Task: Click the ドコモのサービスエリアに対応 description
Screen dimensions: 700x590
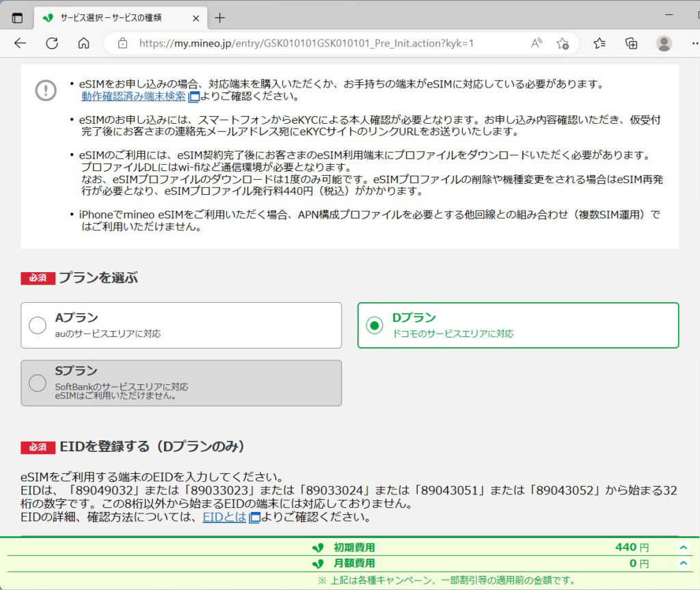Action: tap(453, 334)
